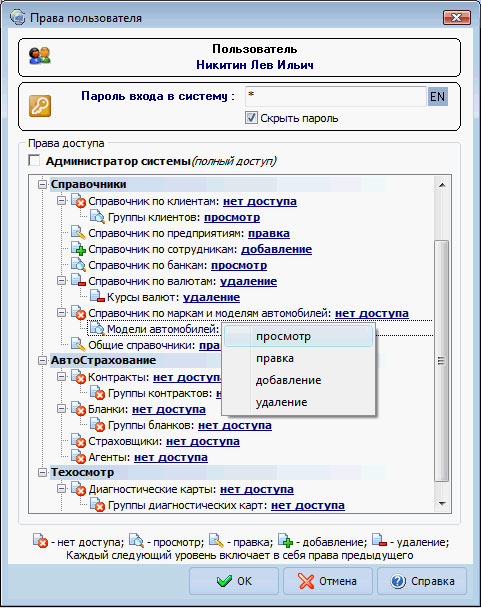Click the no-access icon beside Страховщики

[x=78, y=441]
